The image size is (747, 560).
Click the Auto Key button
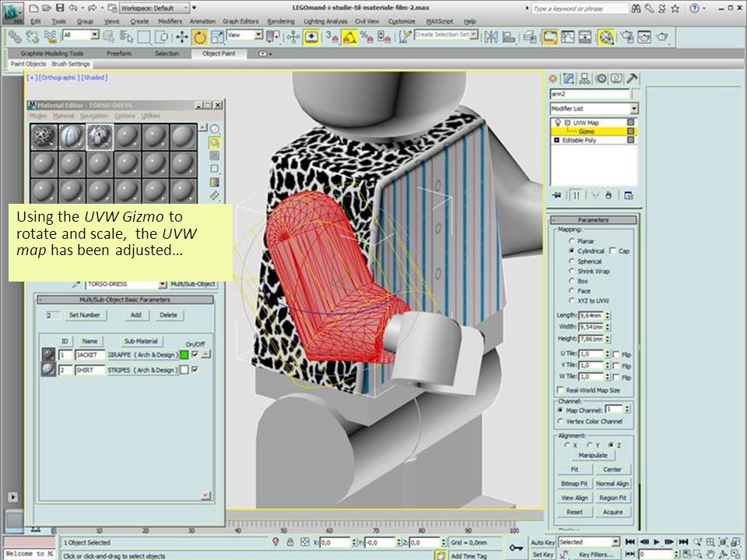[x=542, y=542]
